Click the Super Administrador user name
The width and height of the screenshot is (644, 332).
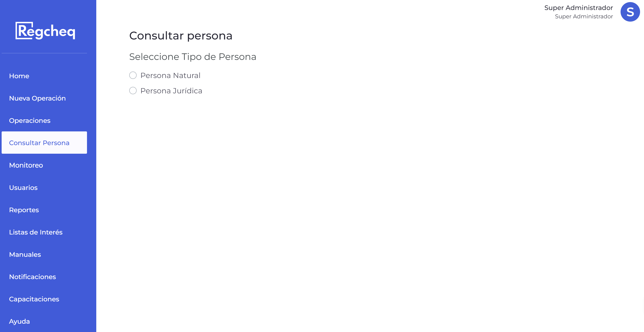tap(579, 8)
